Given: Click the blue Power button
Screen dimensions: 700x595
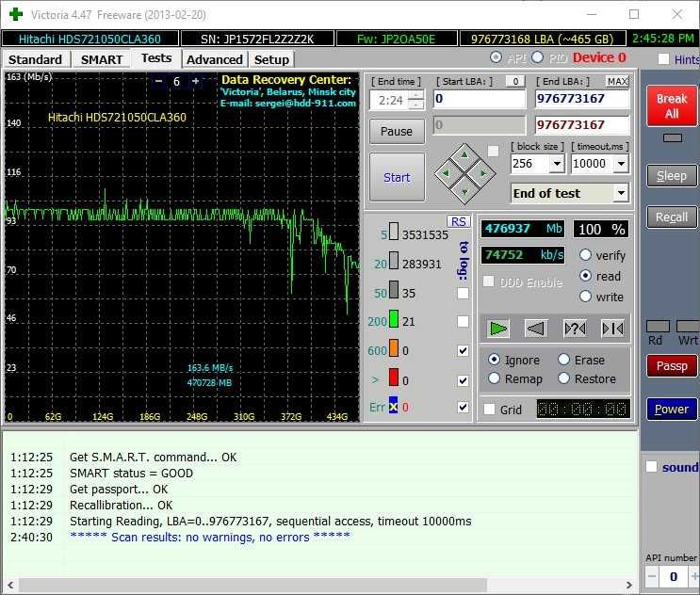Looking at the screenshot, I should 672,409.
